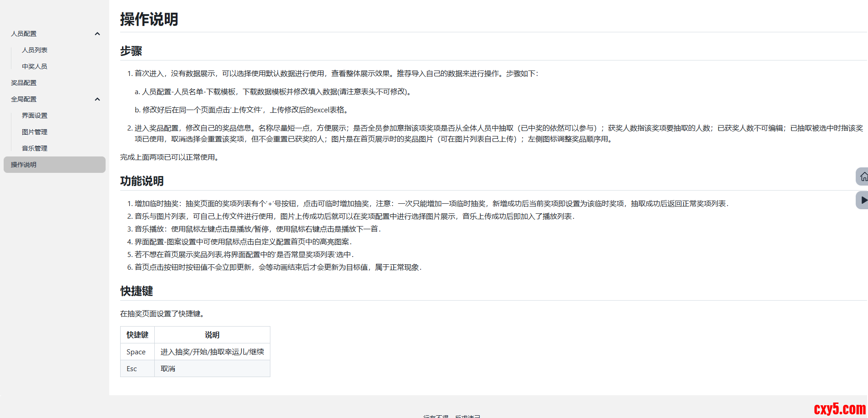
Task: Click the home icon on the right edge
Action: coord(863,176)
